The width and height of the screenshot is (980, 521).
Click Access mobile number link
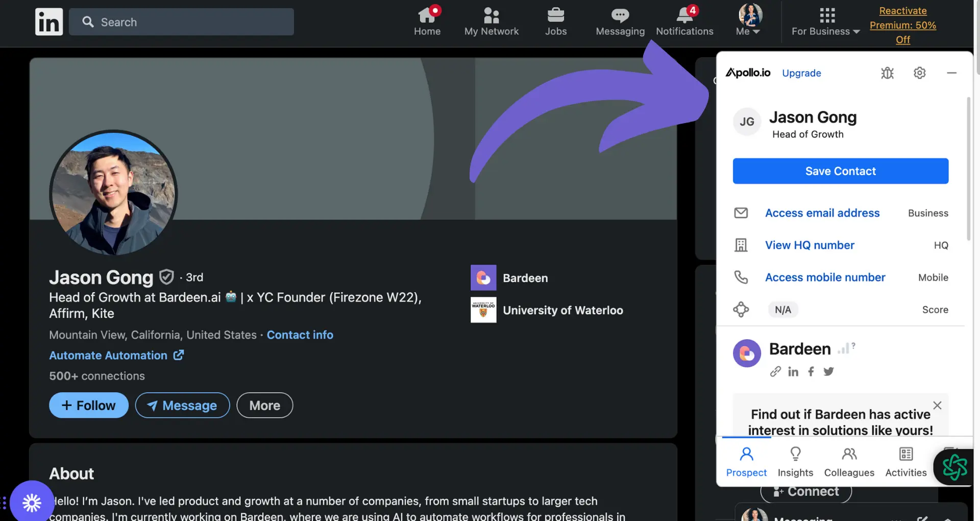coord(825,277)
